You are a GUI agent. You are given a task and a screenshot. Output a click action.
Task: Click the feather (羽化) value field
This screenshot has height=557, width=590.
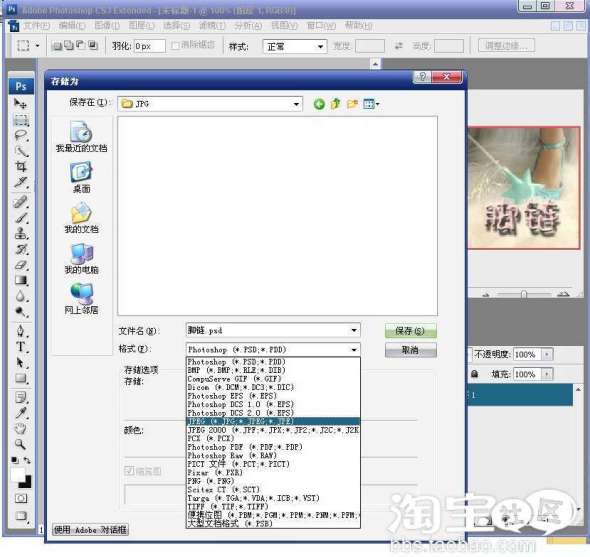149,46
